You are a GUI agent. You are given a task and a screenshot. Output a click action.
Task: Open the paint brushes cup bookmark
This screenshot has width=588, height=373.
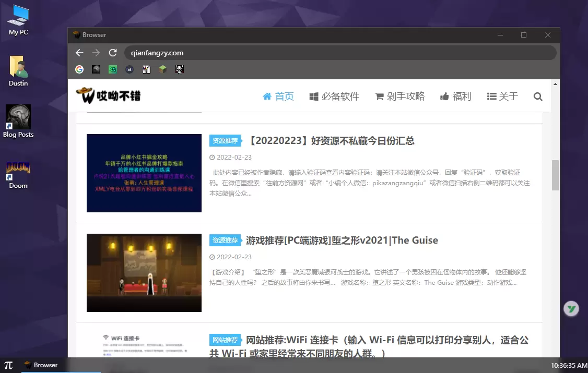[146, 69]
